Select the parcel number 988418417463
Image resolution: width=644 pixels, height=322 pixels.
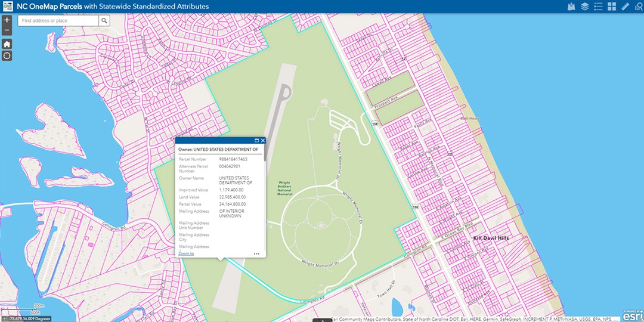(233, 159)
